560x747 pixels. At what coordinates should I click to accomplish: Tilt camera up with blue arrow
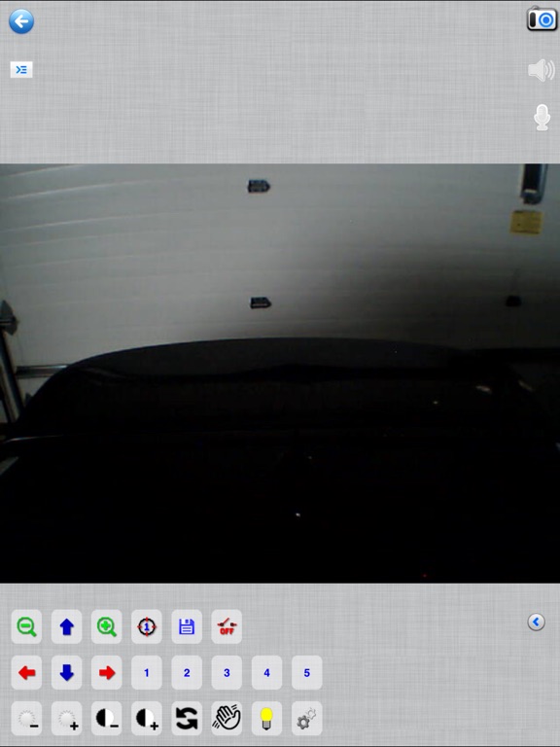(67, 626)
